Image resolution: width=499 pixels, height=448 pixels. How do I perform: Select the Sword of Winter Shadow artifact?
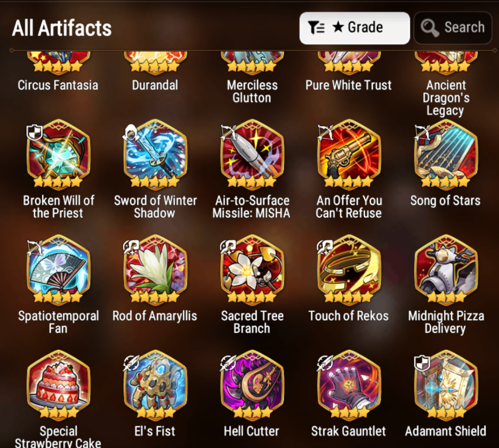(155, 153)
